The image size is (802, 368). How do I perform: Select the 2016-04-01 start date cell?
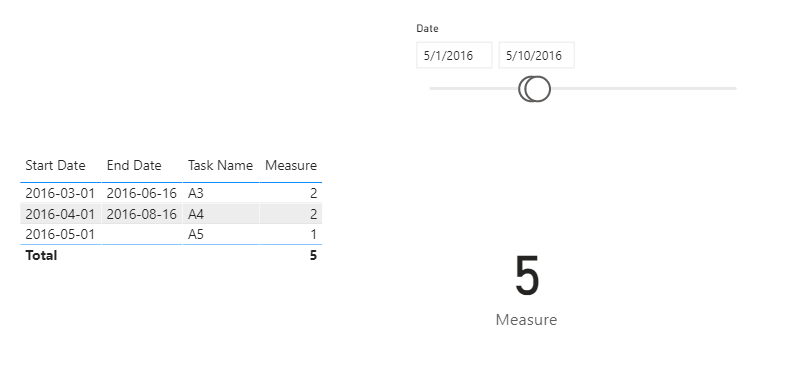(x=60, y=214)
